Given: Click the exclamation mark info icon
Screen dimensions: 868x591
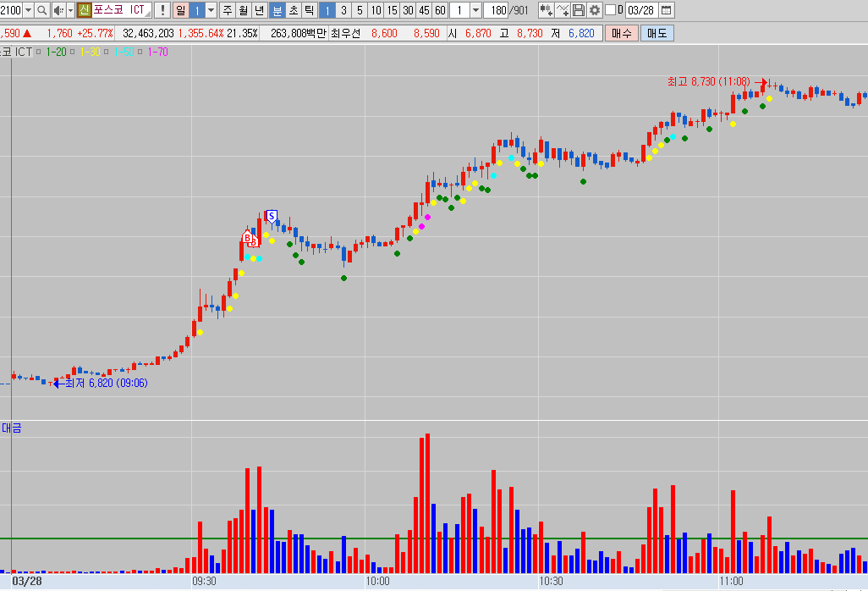Looking at the screenshot, I should 162,10.
